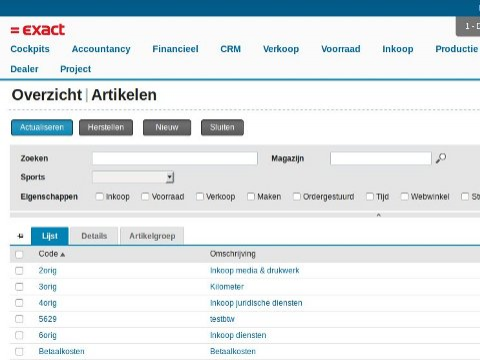Open the Financieel menu

pos(175,49)
